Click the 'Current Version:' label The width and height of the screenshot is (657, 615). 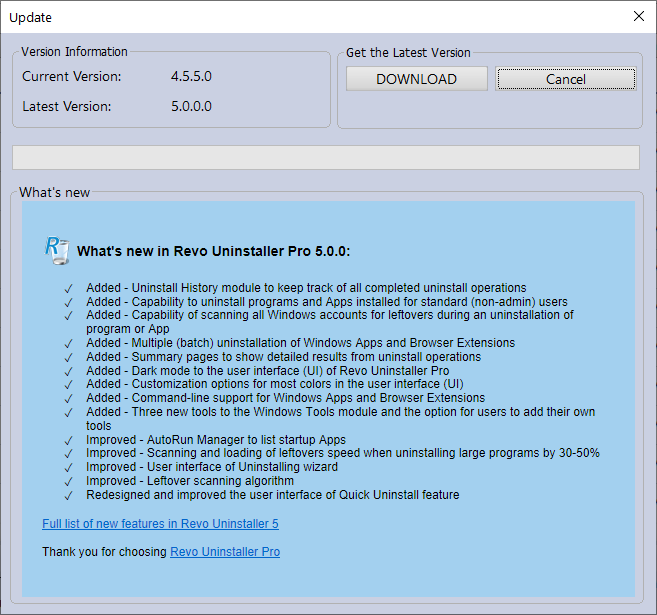(x=72, y=76)
